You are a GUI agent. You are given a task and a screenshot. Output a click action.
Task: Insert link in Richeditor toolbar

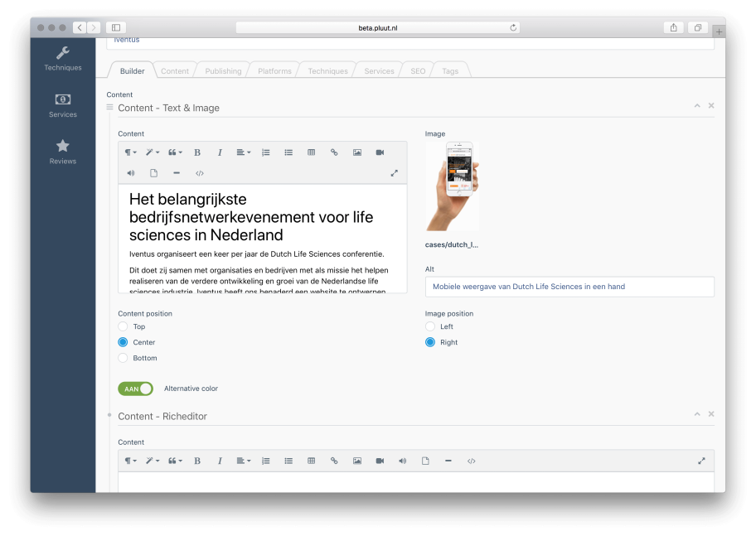(x=334, y=461)
